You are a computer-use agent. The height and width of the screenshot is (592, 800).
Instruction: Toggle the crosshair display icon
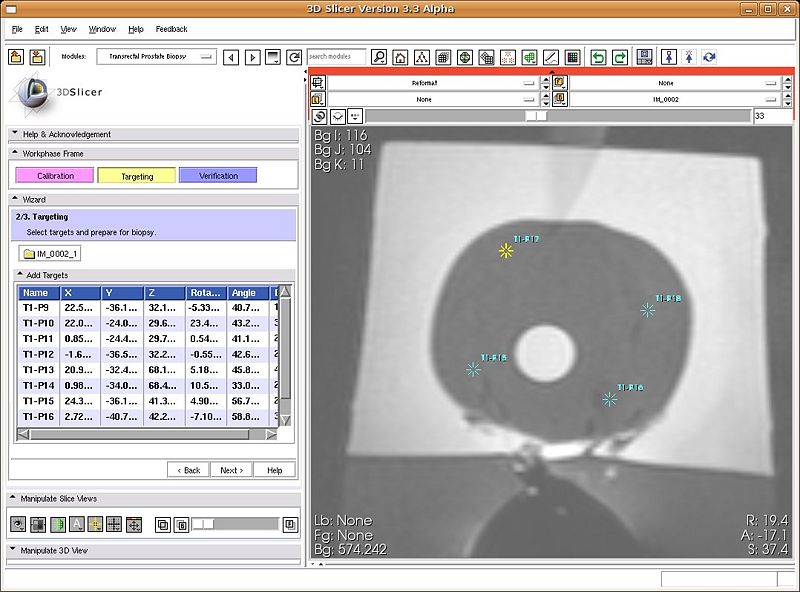pos(114,524)
